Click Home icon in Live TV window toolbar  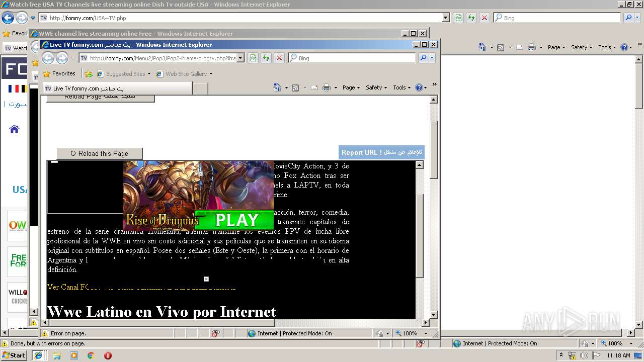(277, 87)
